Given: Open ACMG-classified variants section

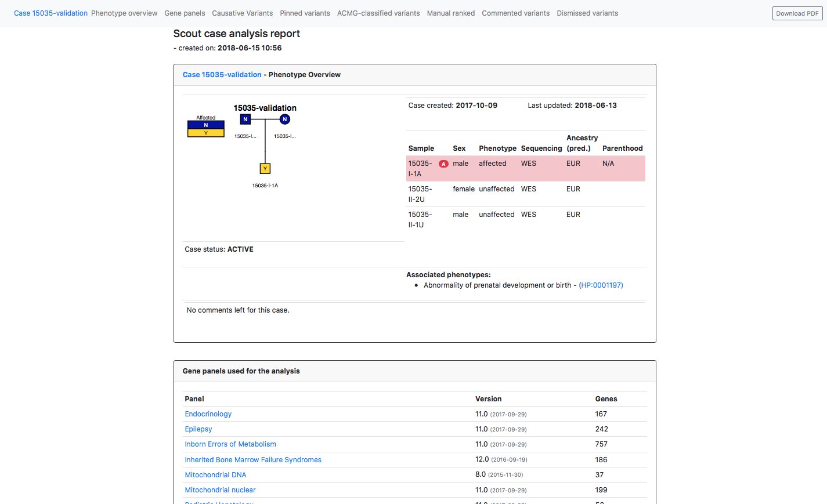Looking at the screenshot, I should coord(378,13).
